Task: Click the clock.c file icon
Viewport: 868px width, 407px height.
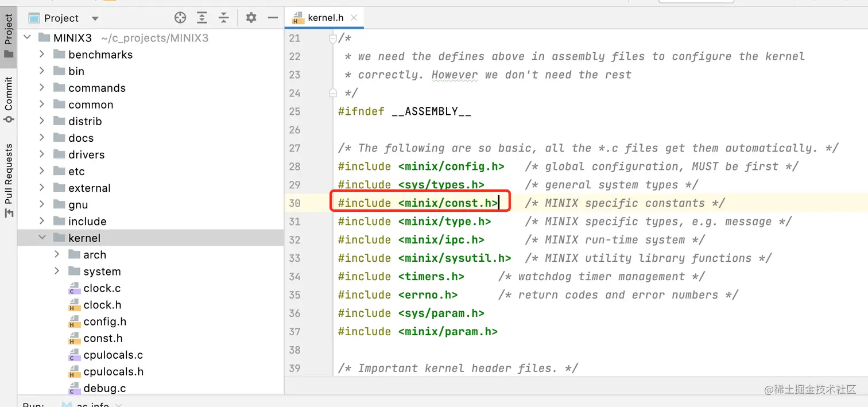Action: pos(74,288)
